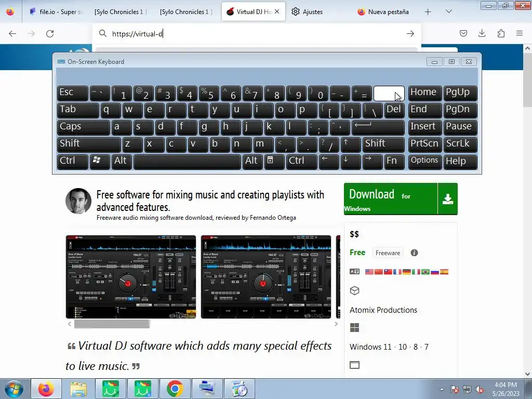Click the Esc key on keyboard
The width and height of the screenshot is (532, 399).
73,94
